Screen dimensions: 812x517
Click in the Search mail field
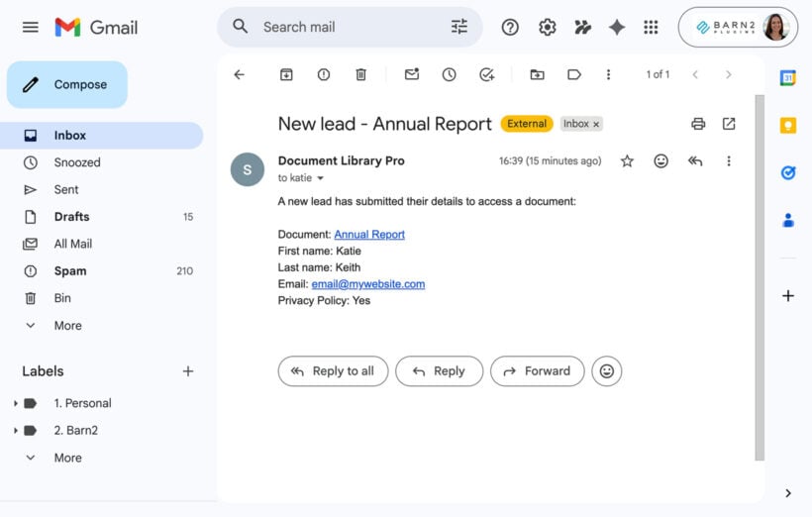(351, 27)
